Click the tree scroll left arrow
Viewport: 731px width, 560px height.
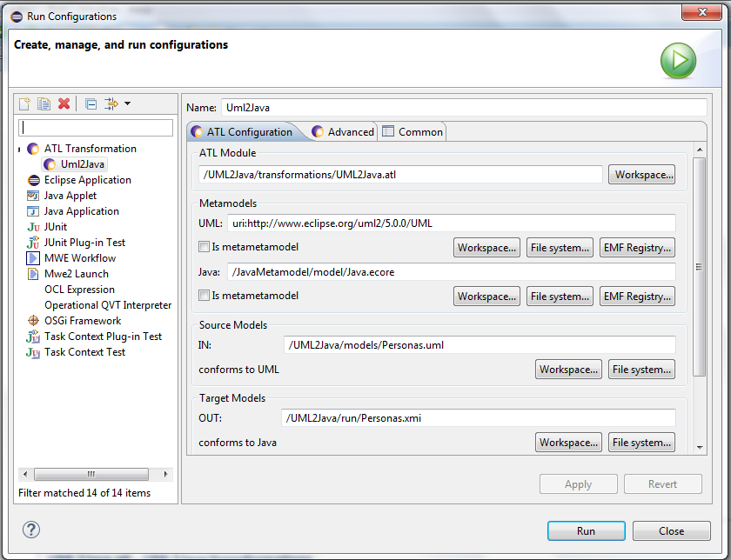click(25, 474)
